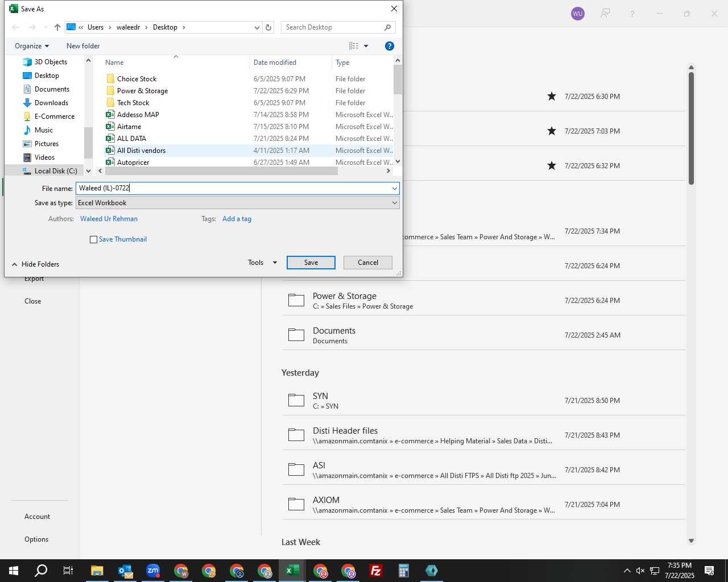Expand the address bar previous locations dropdown
728x582 pixels.
point(257,27)
